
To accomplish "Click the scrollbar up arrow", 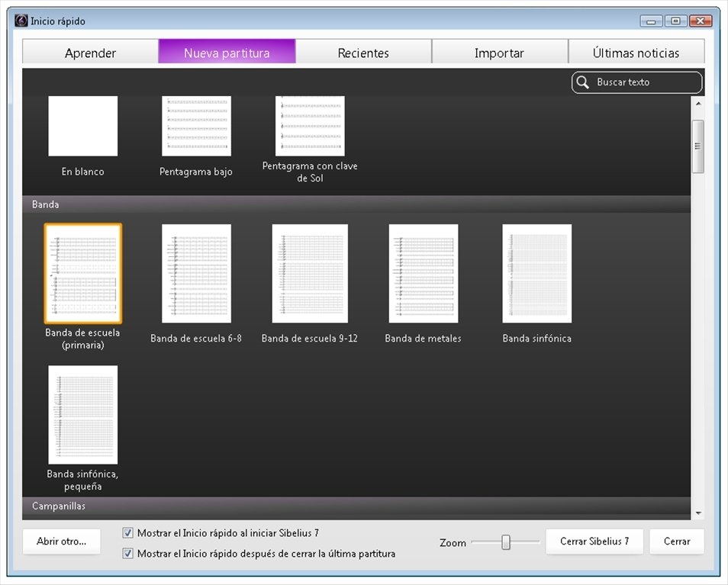I will tap(698, 104).
